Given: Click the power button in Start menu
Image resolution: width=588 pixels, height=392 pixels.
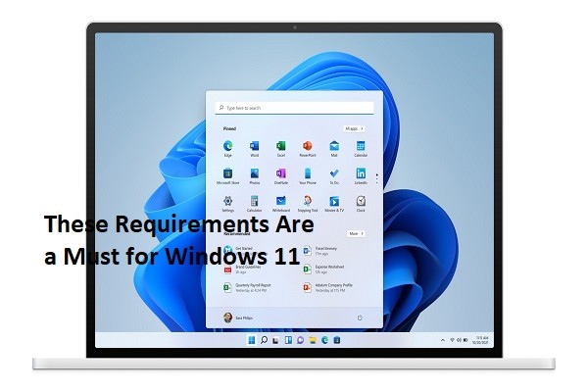Looking at the screenshot, I should (360, 318).
